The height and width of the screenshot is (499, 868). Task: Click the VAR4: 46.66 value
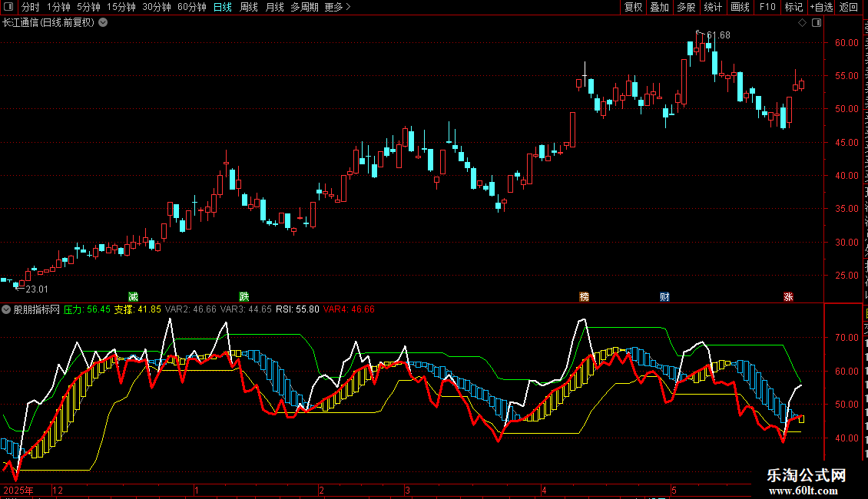pyautogui.click(x=349, y=309)
